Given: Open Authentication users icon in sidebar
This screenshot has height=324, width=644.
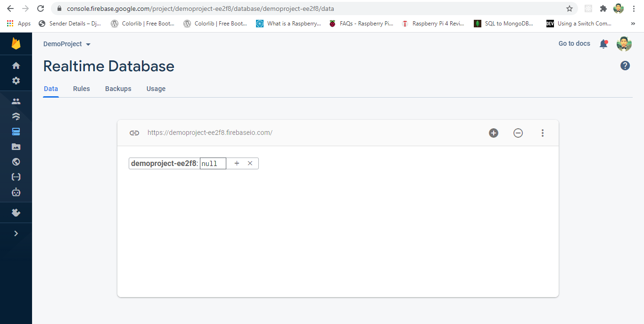Looking at the screenshot, I should [x=16, y=101].
